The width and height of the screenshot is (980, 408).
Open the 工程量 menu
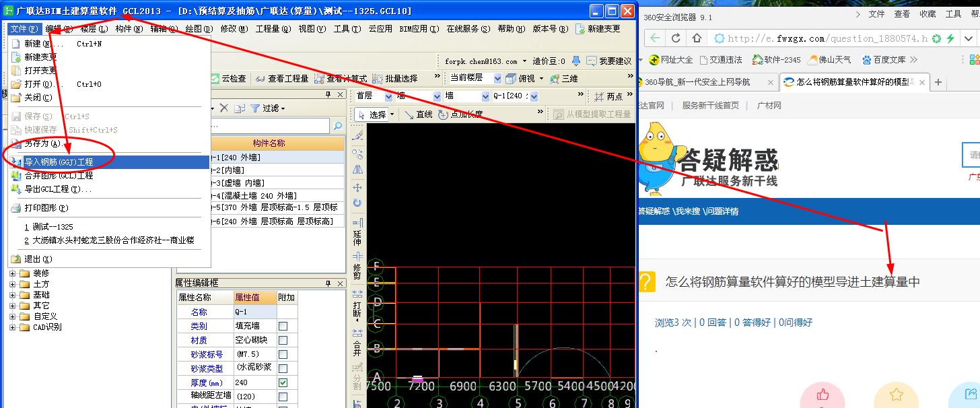coord(273,29)
